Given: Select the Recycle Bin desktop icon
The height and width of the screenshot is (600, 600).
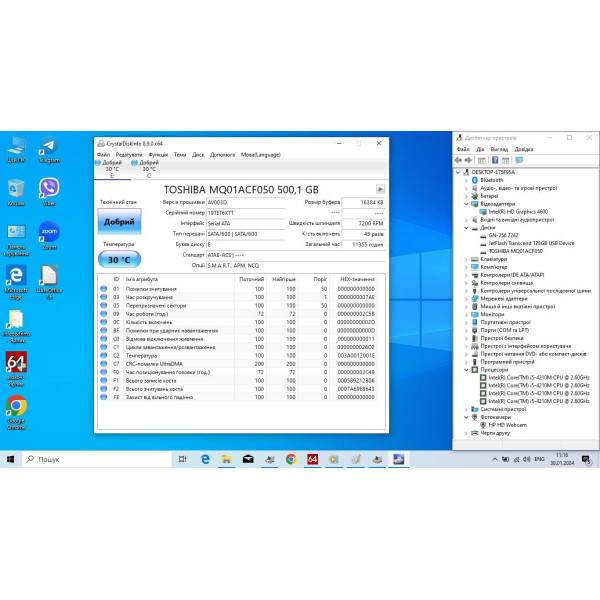Looking at the screenshot, I should (x=16, y=192).
